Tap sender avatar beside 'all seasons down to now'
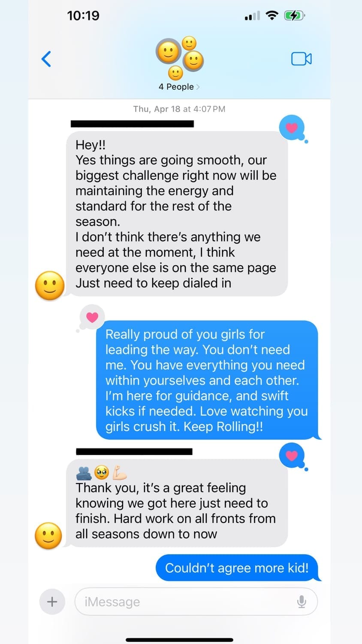This screenshot has height=644, width=362. point(48,536)
